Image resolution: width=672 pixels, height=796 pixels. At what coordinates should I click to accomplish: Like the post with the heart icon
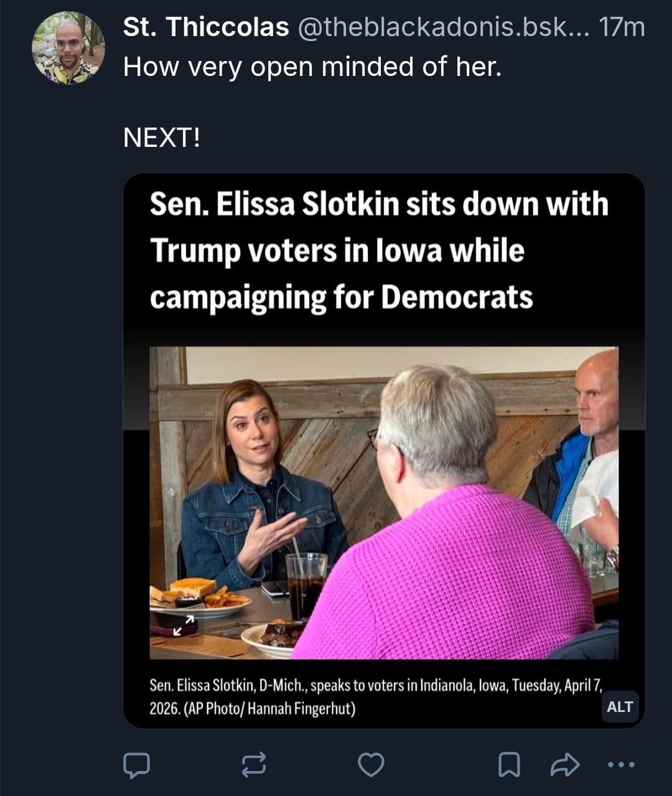click(371, 765)
